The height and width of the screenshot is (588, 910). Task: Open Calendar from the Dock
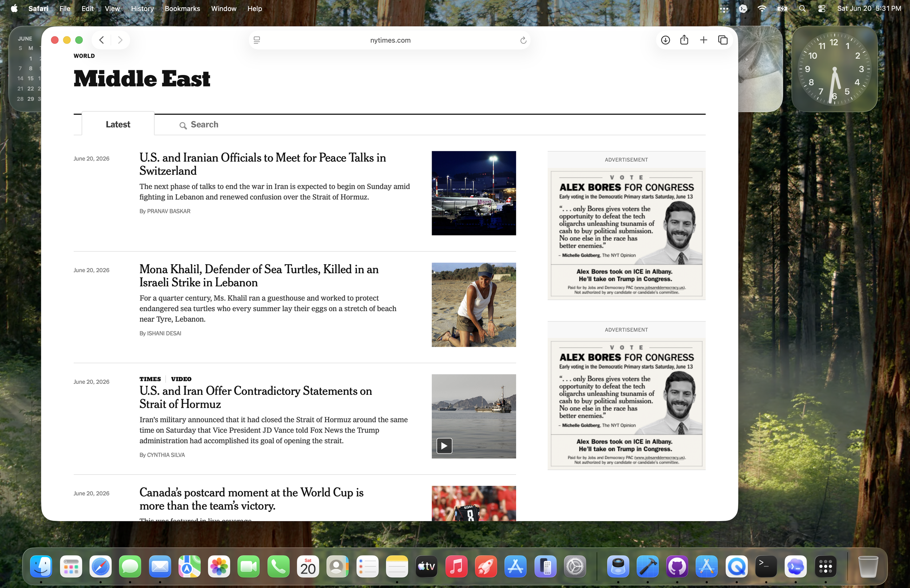click(x=308, y=566)
